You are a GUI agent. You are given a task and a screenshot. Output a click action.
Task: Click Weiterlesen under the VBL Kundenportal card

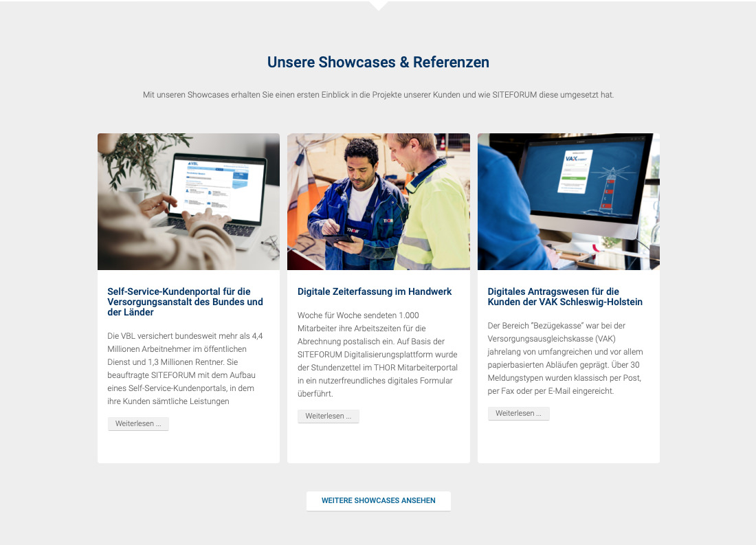138,423
